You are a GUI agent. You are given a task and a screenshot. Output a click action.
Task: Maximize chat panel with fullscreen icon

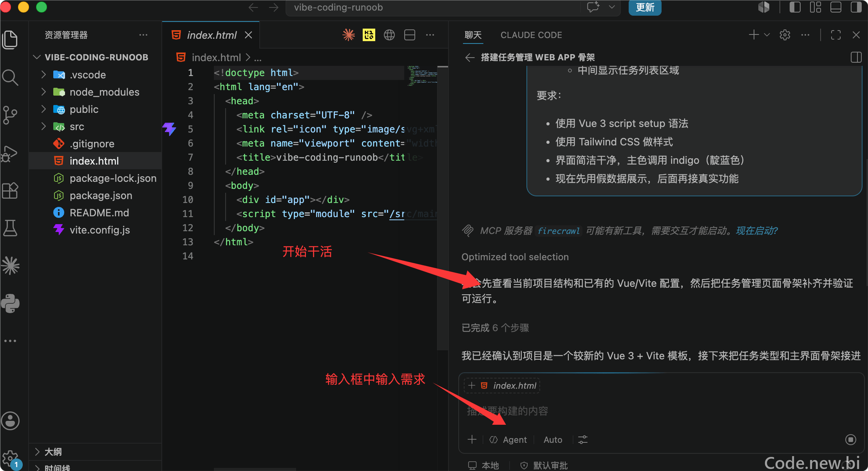836,35
